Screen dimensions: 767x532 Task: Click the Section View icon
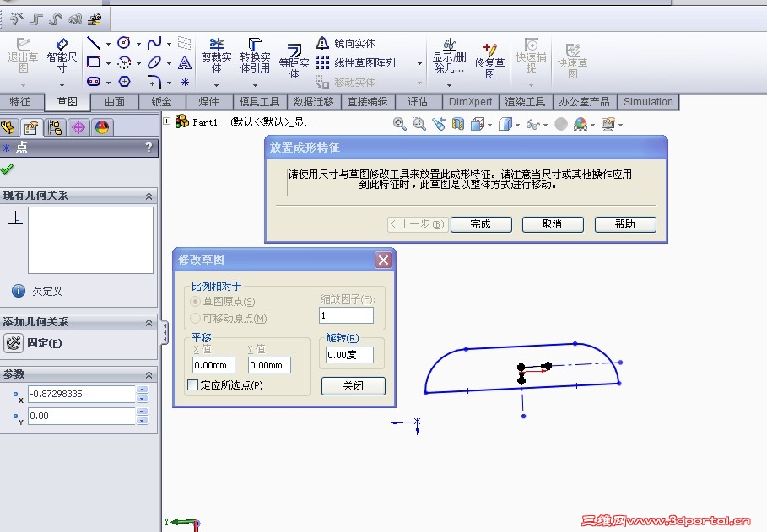(458, 124)
